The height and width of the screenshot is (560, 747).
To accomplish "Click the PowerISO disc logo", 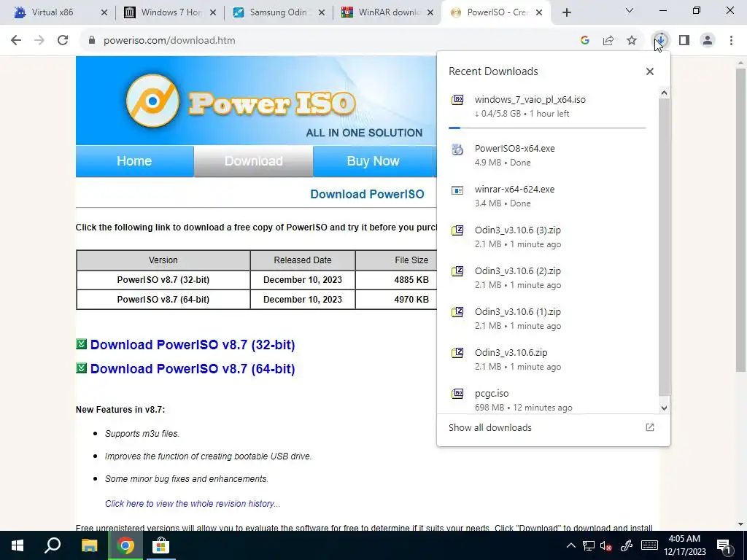I will 152,101.
